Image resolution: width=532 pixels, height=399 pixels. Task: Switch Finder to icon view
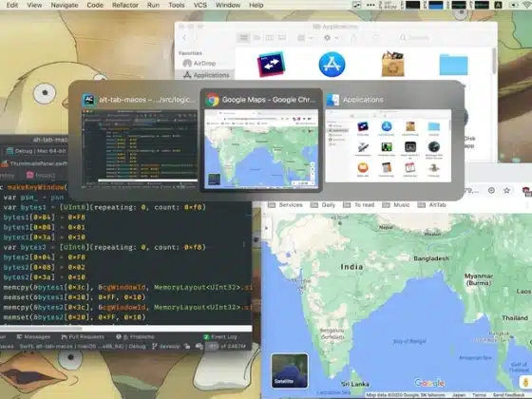coord(243,38)
